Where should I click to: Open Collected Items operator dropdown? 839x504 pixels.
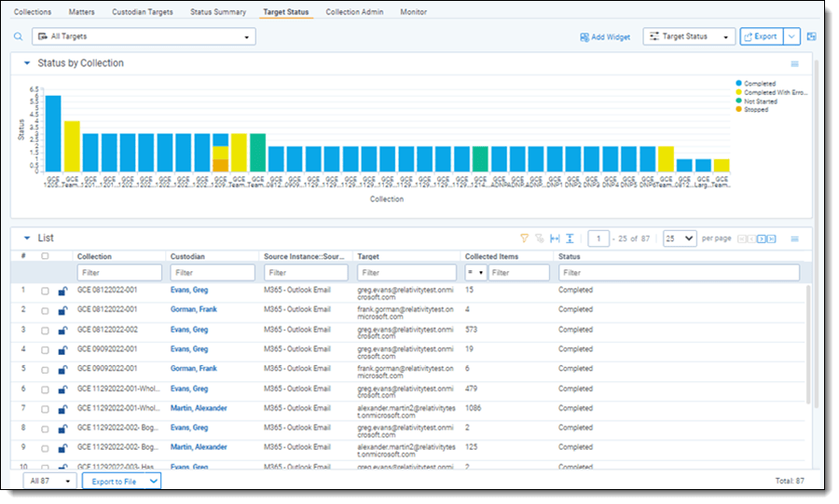475,273
